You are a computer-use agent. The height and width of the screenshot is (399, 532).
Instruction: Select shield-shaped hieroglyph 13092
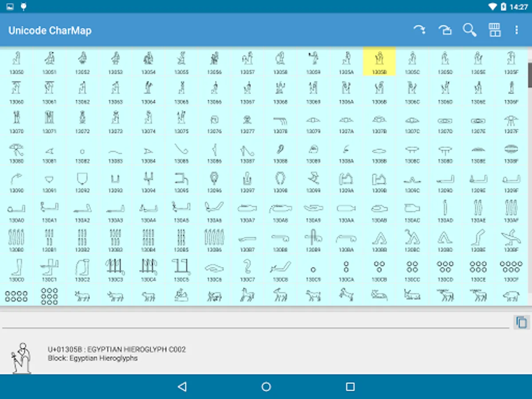82,180
